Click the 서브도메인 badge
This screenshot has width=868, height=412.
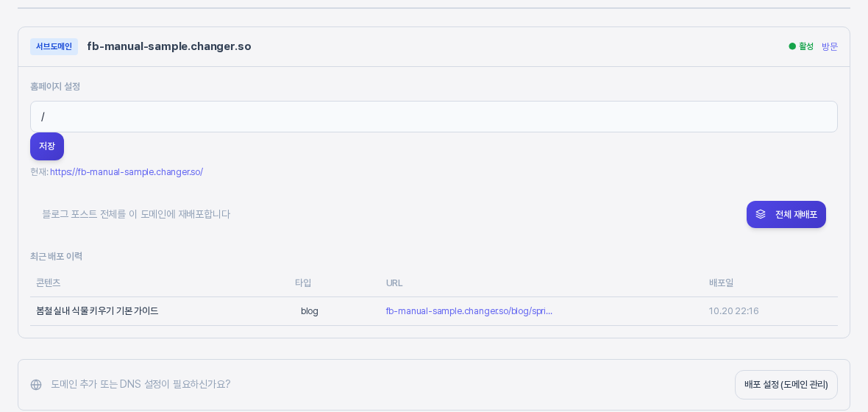[x=54, y=46]
